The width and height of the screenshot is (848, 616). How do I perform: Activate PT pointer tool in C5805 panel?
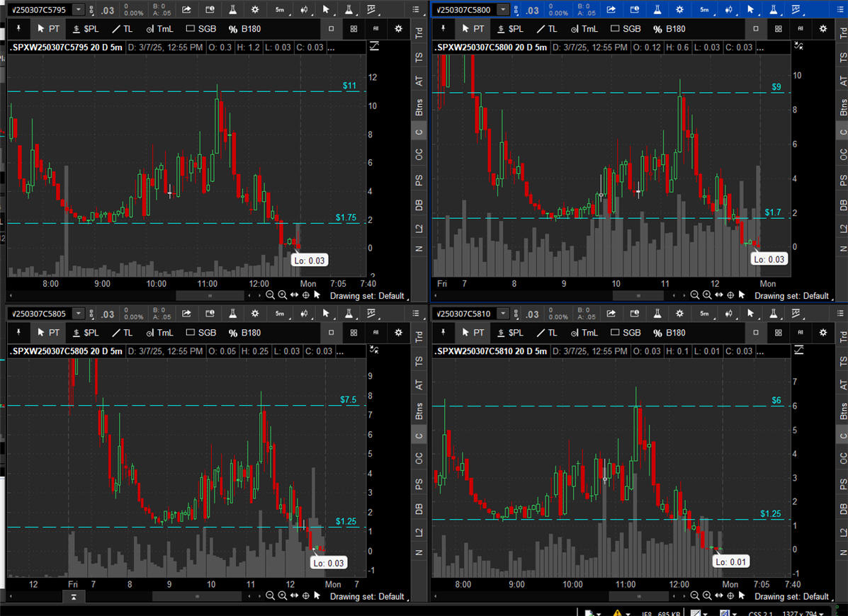point(48,332)
